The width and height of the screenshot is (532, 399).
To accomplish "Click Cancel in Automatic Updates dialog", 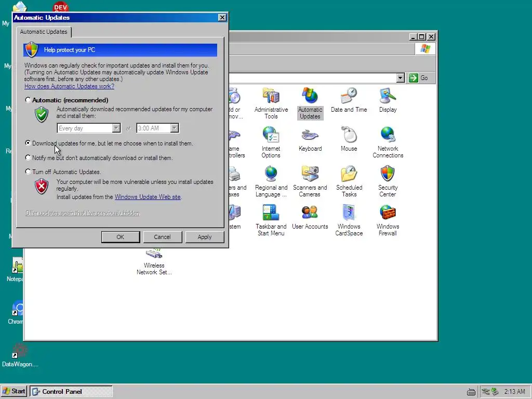I will (x=163, y=237).
